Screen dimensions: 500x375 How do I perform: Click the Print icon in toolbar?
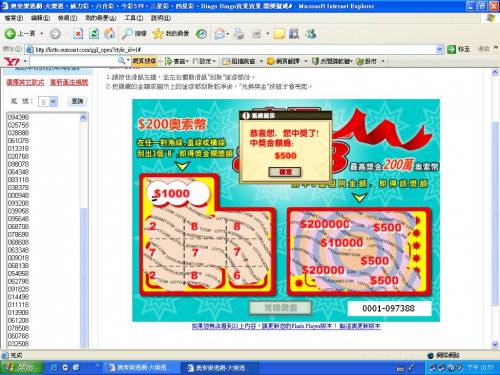[238, 34]
